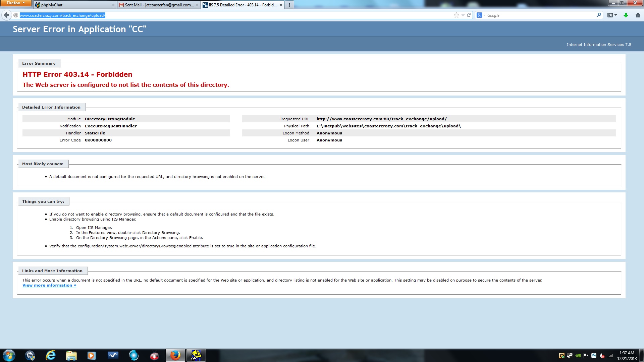Open the blue swirl orb taskbar app

(133, 355)
